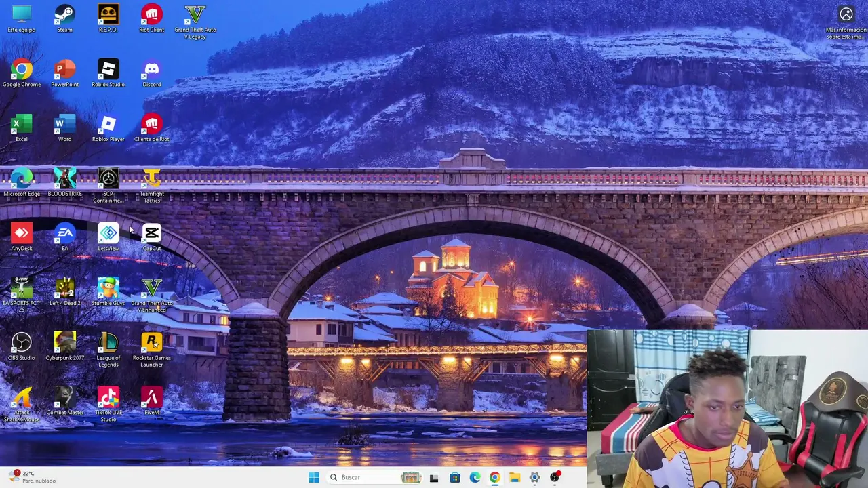This screenshot has width=868, height=488.
Task: Select the Left 4 Dead 2 shortcut
Action: 64,292
